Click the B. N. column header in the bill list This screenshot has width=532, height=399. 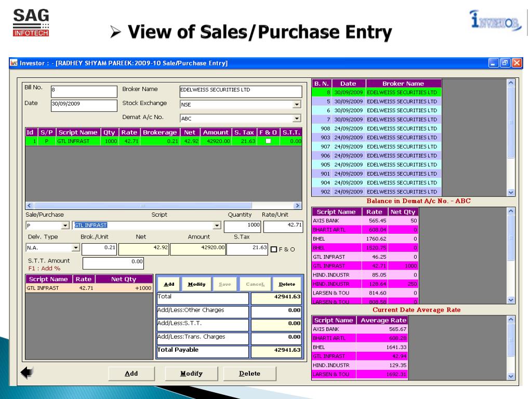tap(321, 84)
